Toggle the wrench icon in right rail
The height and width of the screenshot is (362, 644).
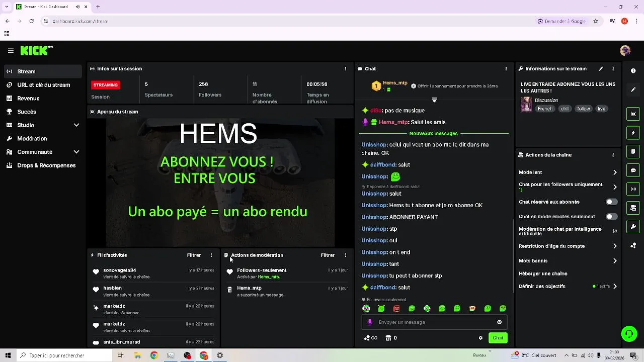633,227
